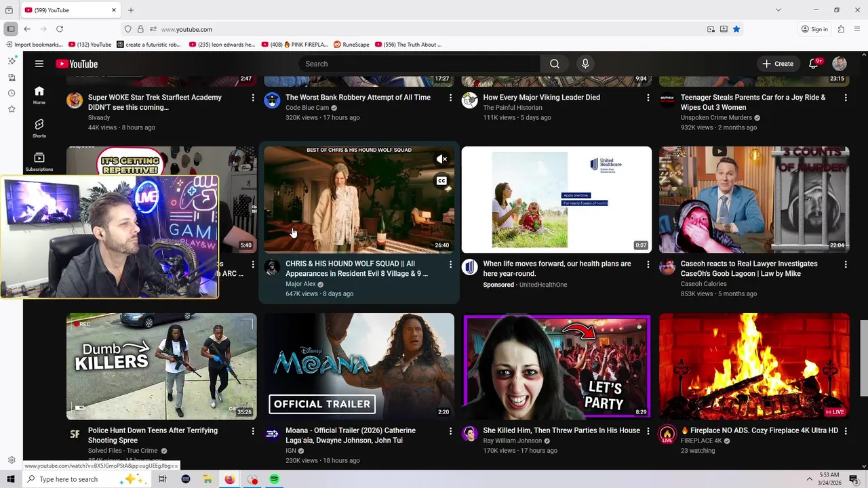The image size is (868, 488).
Task: Open Unspoken Crime Murders channel avatar
Action: [x=667, y=101]
